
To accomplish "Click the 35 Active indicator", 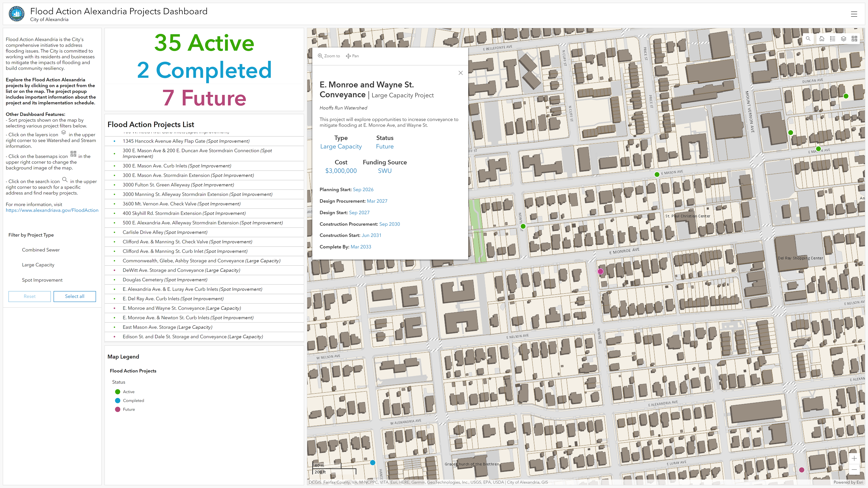I will tap(204, 43).
